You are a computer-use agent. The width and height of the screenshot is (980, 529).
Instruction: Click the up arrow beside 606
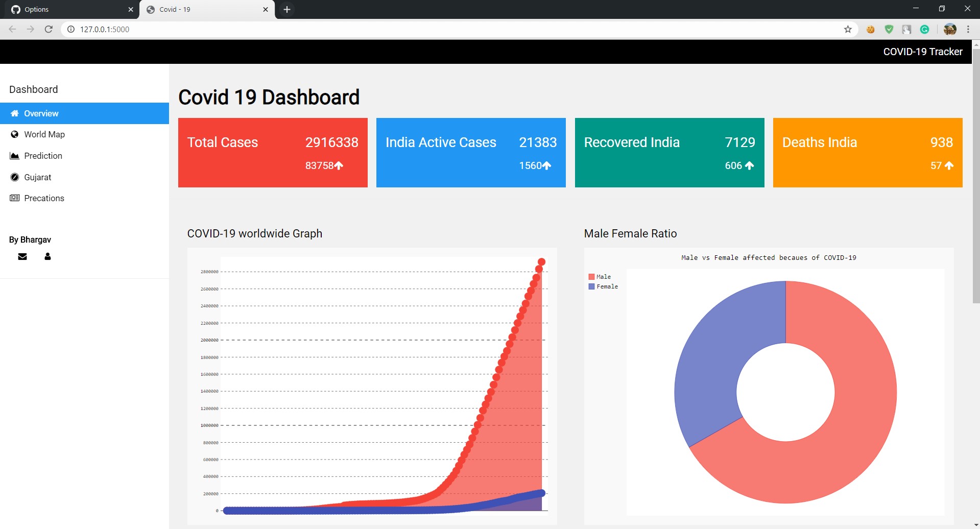point(750,165)
